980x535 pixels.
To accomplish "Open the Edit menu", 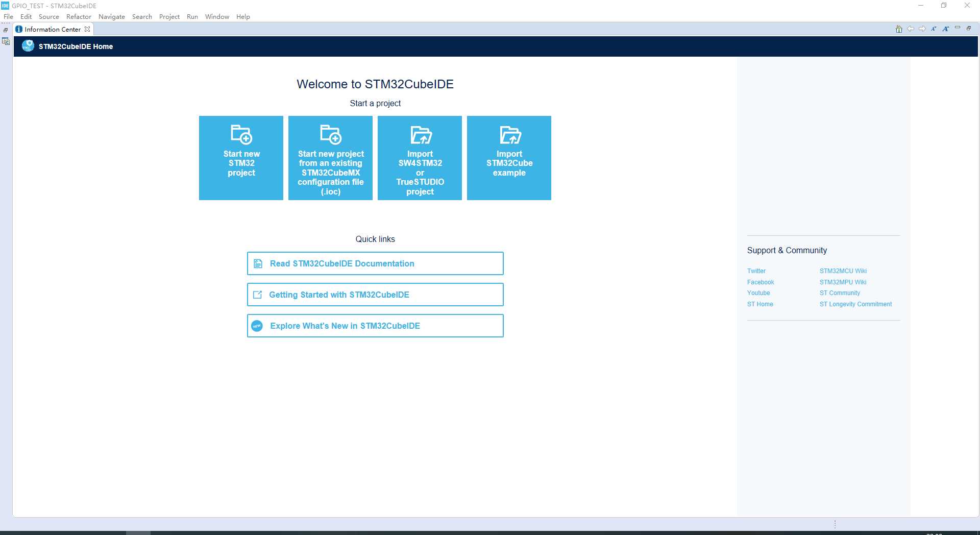I will (26, 16).
